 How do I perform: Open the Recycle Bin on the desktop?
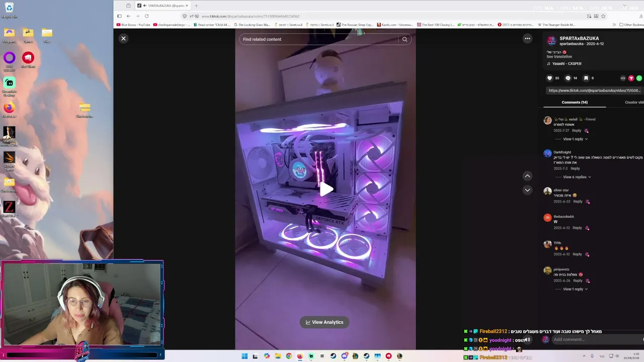pyautogui.click(x=9, y=10)
